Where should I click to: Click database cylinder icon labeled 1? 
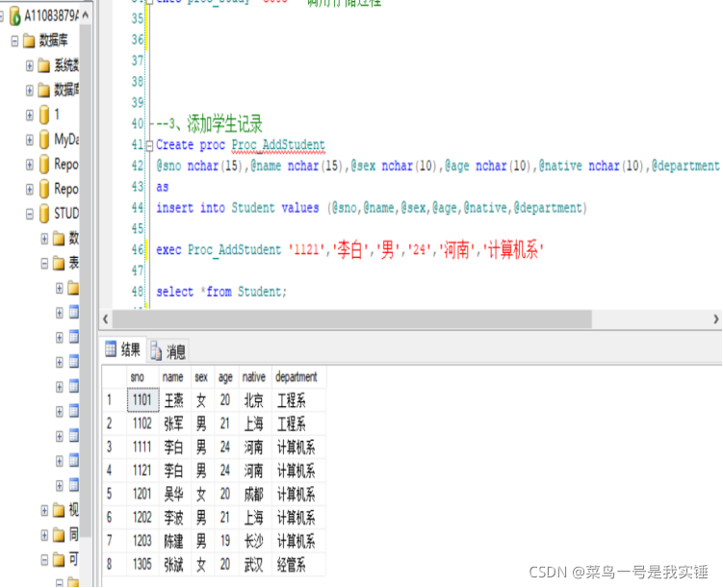pos(44,115)
